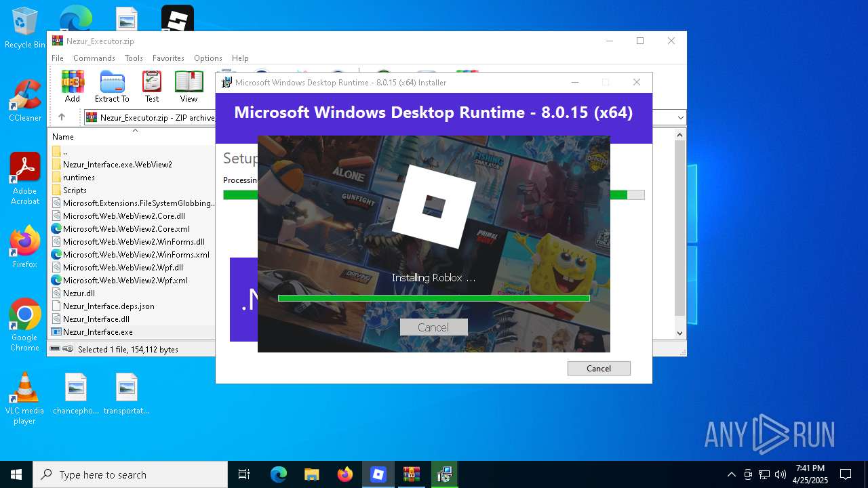Viewport: 868px width, 488px height.
Task: Open the volume control in system tray
Action: pyautogui.click(x=781, y=474)
